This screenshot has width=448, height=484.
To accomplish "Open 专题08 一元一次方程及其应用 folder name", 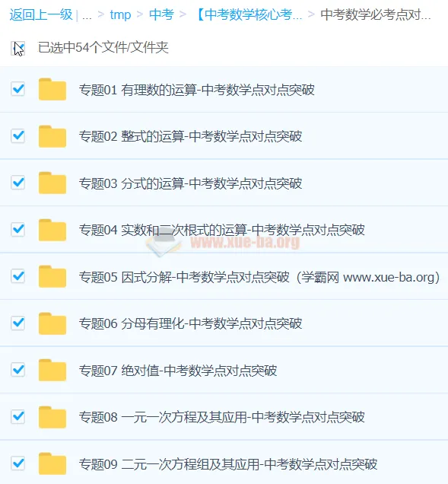I will point(221,417).
